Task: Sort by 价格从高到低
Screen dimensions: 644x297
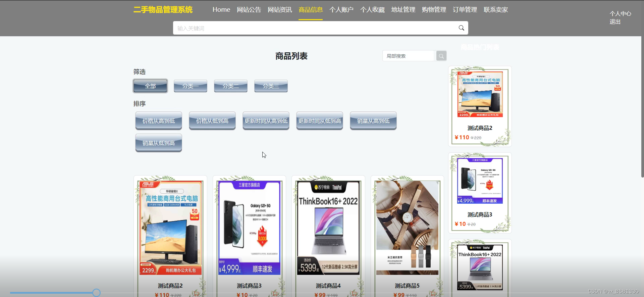Action: point(159,121)
